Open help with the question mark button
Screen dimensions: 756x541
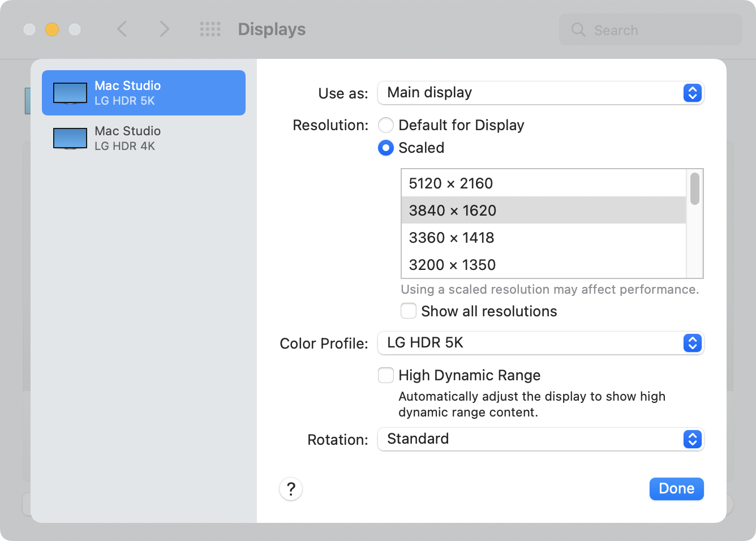click(x=291, y=489)
